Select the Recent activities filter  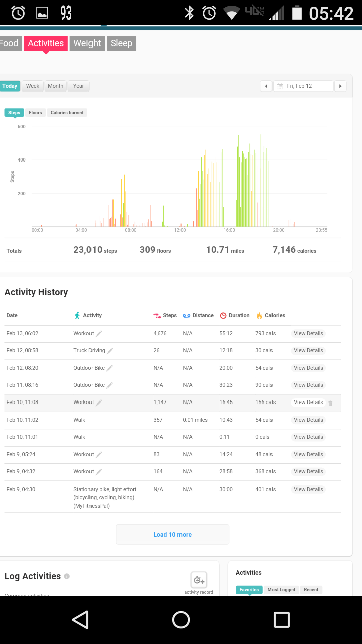pyautogui.click(x=311, y=590)
